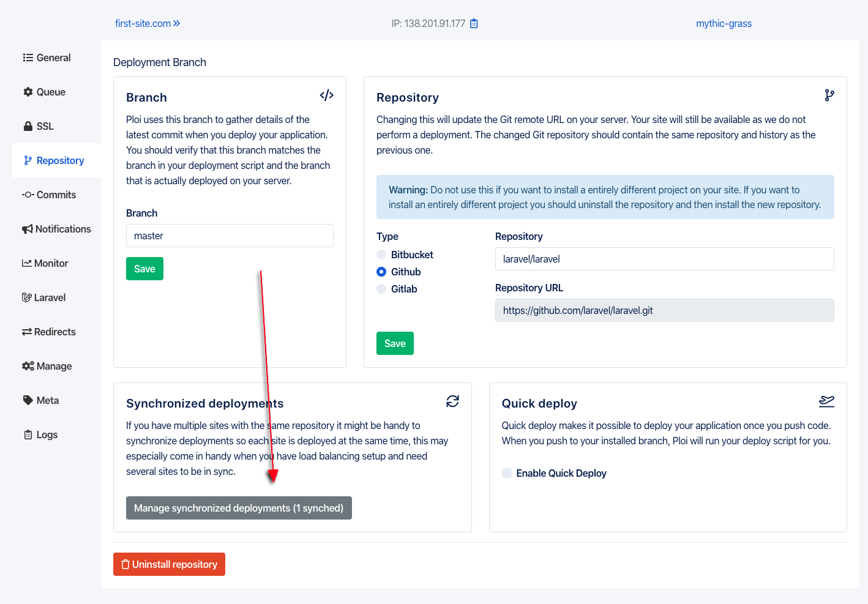Click the General list icon in sidebar
The image size is (868, 604).
click(28, 58)
